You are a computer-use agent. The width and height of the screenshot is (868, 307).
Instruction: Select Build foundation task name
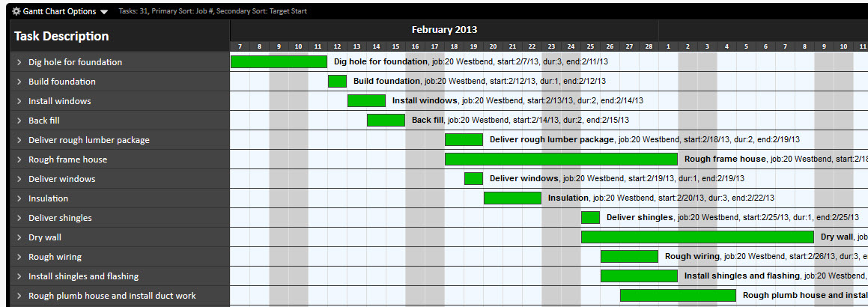coord(62,82)
